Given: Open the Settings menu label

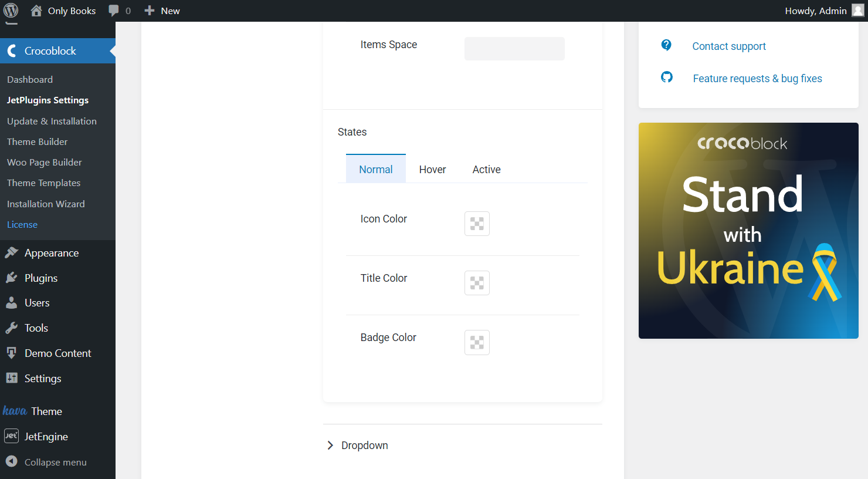Looking at the screenshot, I should [x=43, y=379].
